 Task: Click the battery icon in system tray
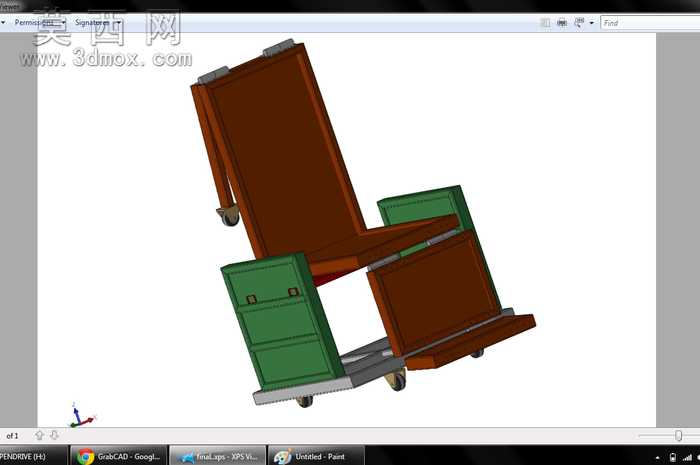pos(673,457)
